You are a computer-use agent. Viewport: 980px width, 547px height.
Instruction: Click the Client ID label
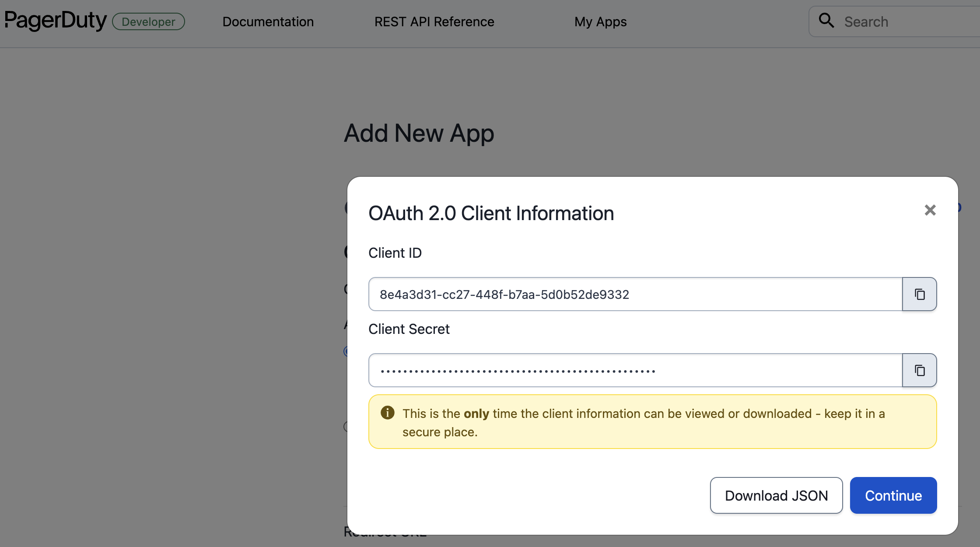coord(395,253)
